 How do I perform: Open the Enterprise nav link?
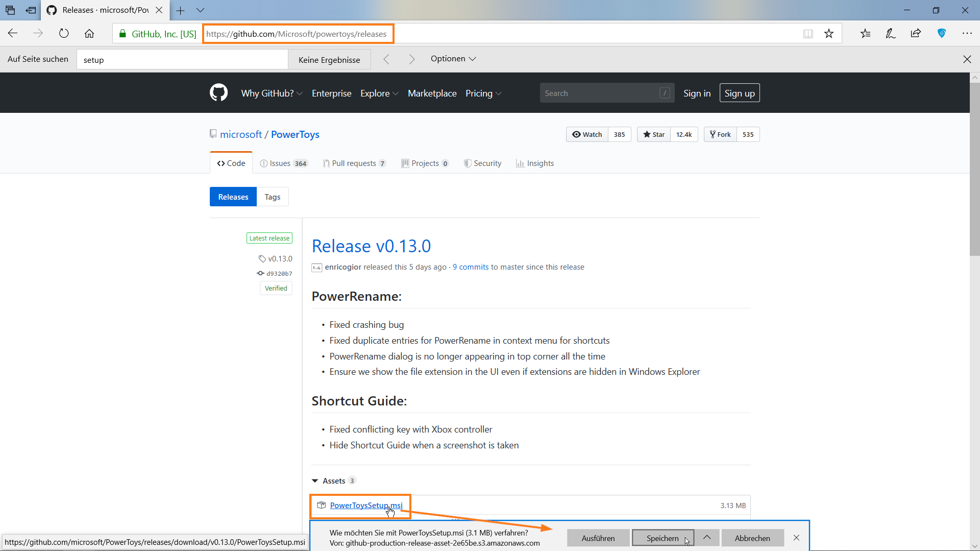tap(331, 93)
